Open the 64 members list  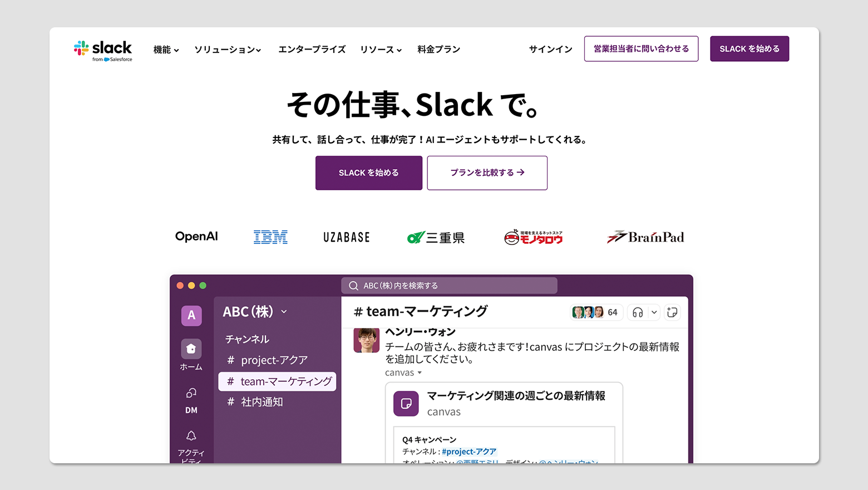pyautogui.click(x=595, y=312)
